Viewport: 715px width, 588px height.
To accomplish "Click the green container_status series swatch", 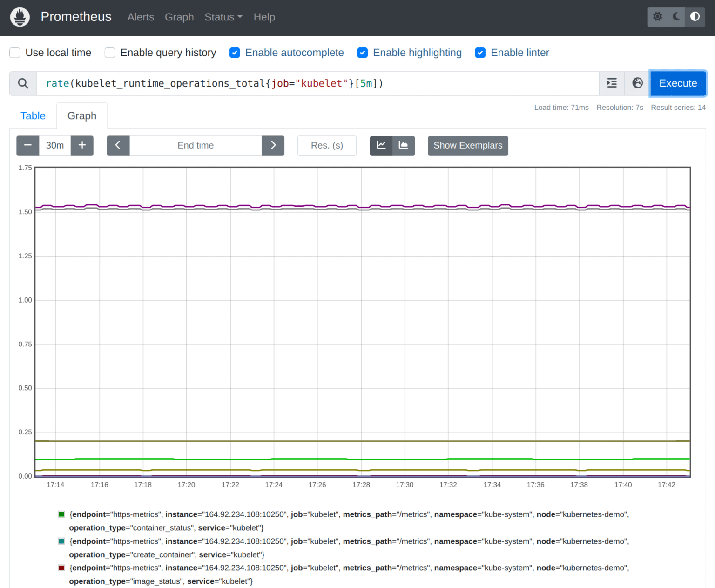I will tap(61, 514).
